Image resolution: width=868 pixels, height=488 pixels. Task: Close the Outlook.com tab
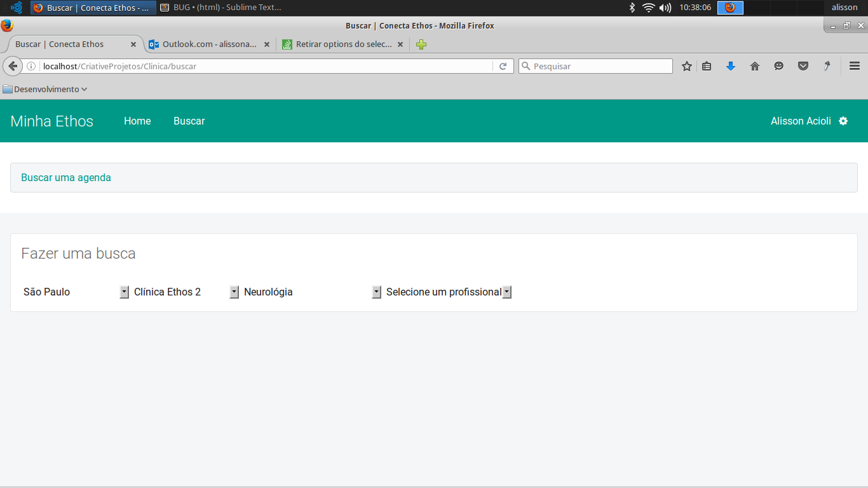click(x=267, y=44)
